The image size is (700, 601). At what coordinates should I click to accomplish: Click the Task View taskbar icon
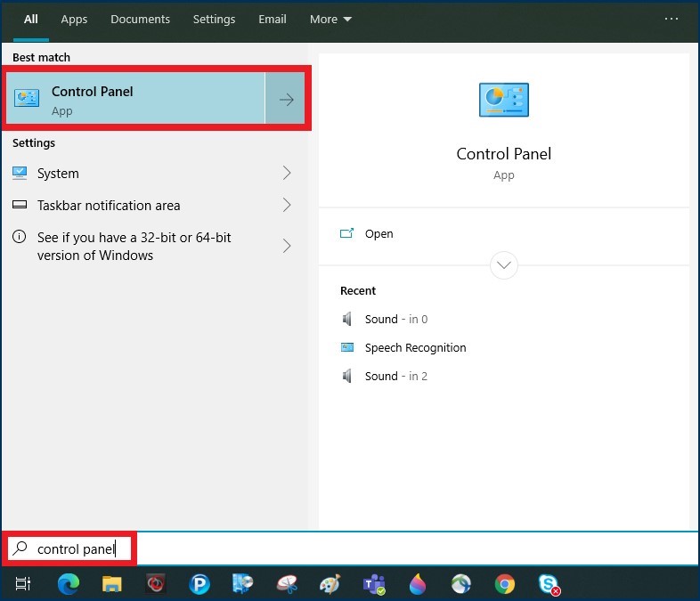pos(24,584)
